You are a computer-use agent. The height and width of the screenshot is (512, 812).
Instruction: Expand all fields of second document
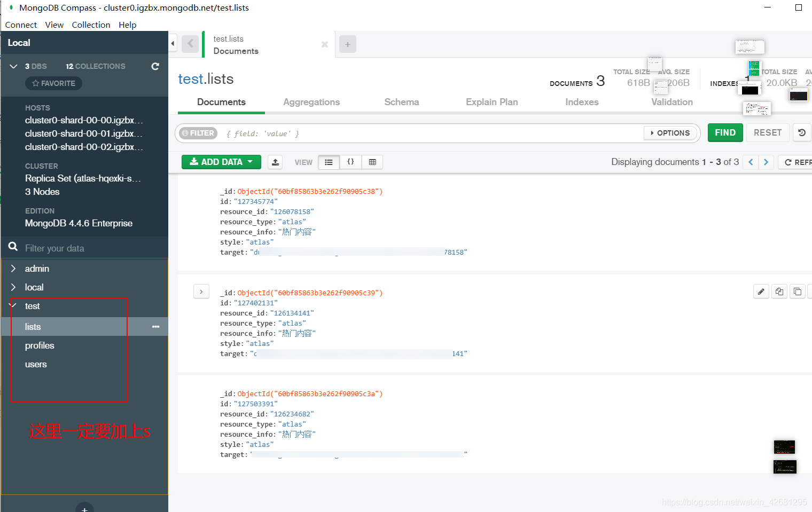coord(201,292)
